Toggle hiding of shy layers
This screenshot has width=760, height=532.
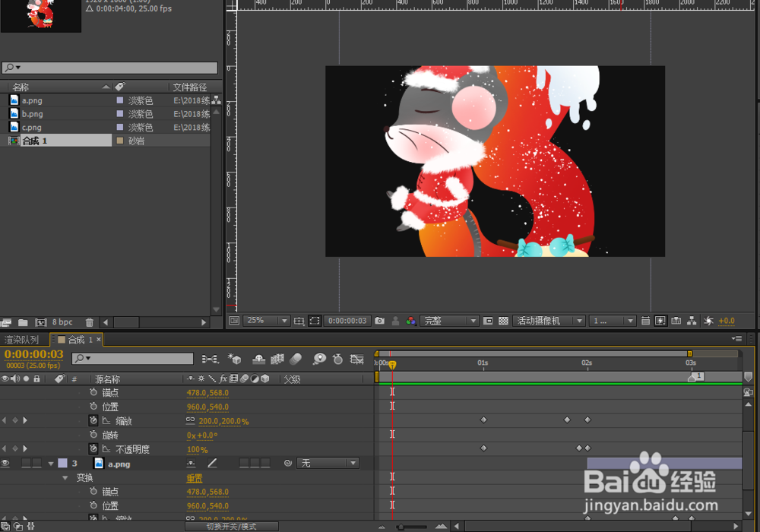[x=259, y=359]
